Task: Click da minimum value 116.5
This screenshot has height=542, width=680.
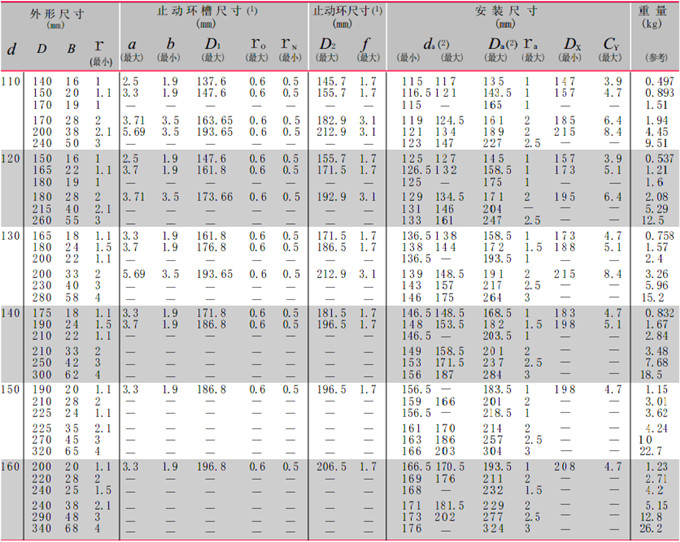Action: coord(416,93)
